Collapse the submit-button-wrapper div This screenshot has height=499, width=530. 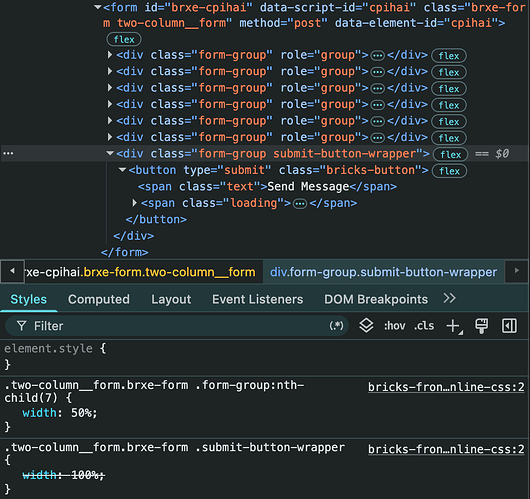(110, 153)
